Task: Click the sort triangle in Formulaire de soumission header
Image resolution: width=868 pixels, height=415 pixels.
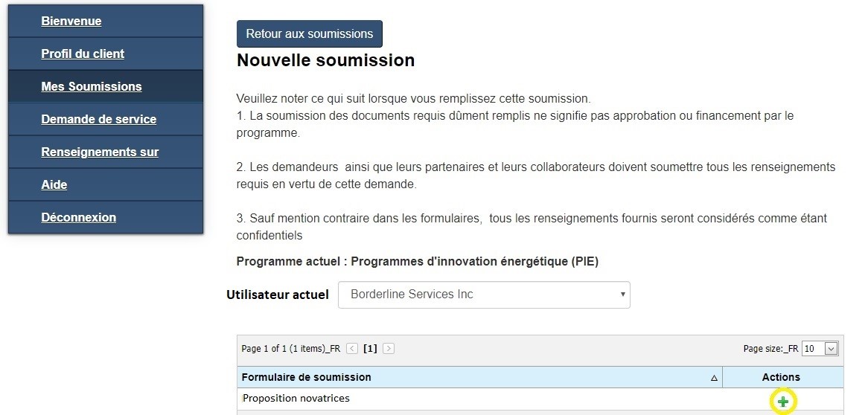Action: [x=714, y=378]
